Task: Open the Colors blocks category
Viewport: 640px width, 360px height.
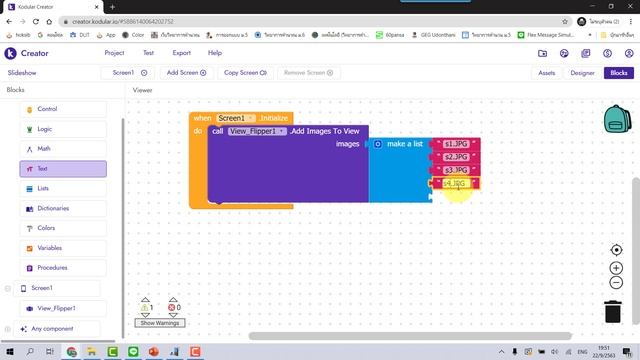Action: [63, 228]
